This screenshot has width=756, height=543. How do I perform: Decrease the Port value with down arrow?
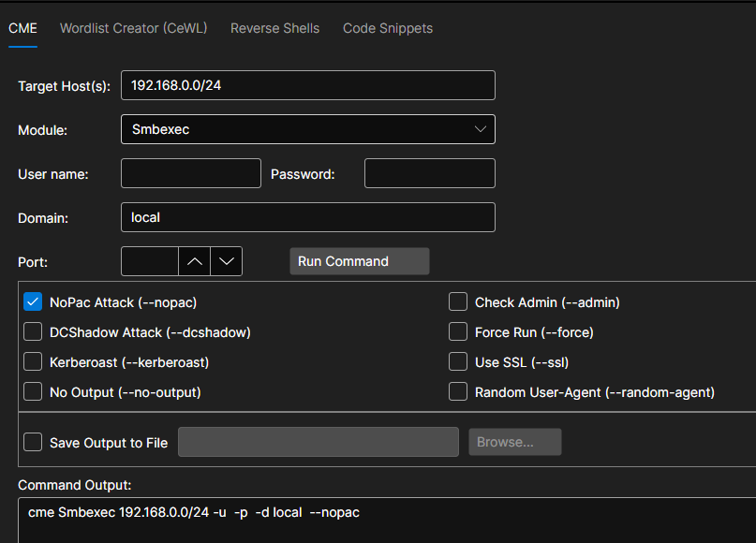[x=227, y=261]
